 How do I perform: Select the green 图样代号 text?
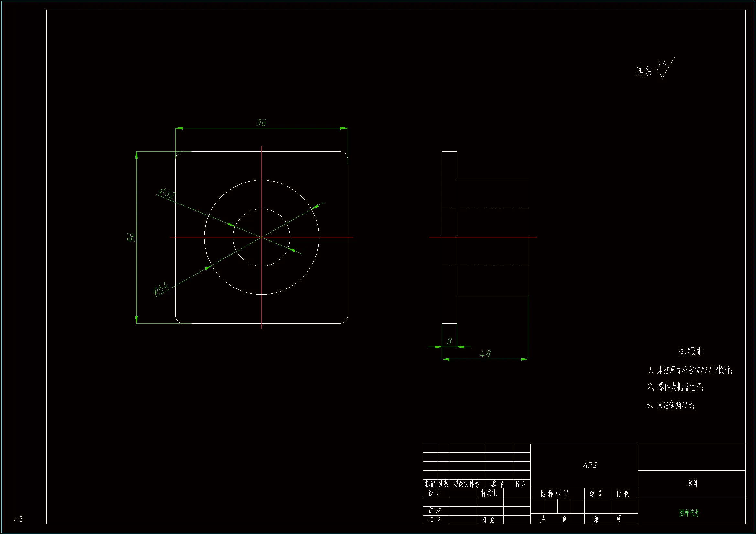689,513
